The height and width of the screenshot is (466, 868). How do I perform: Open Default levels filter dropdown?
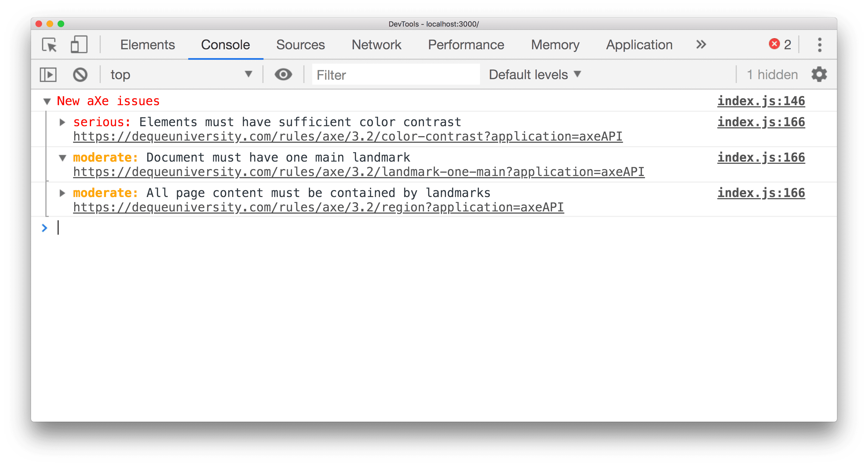(x=534, y=75)
